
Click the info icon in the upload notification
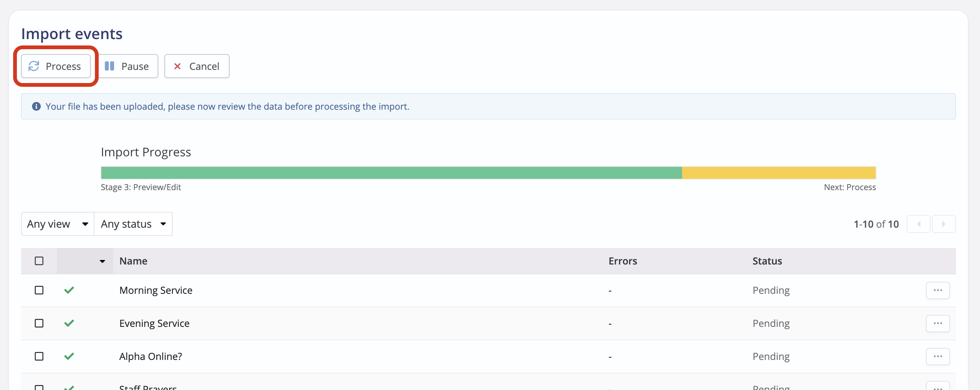(x=36, y=106)
